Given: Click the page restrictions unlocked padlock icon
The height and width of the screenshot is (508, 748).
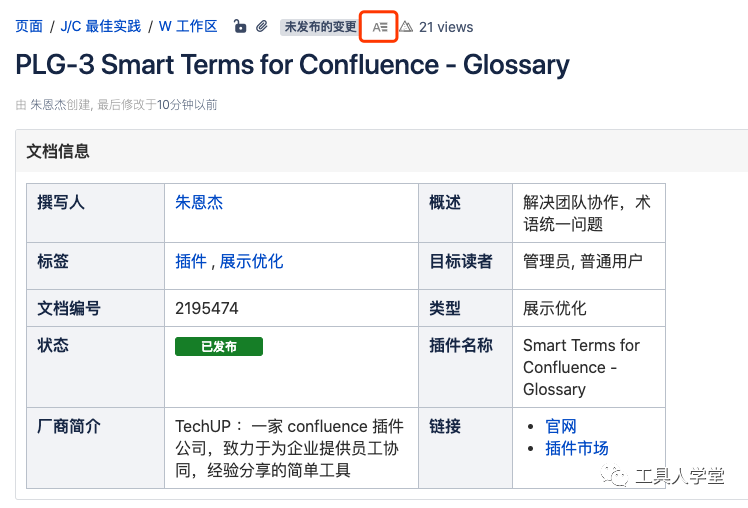Looking at the screenshot, I should coord(240,26).
